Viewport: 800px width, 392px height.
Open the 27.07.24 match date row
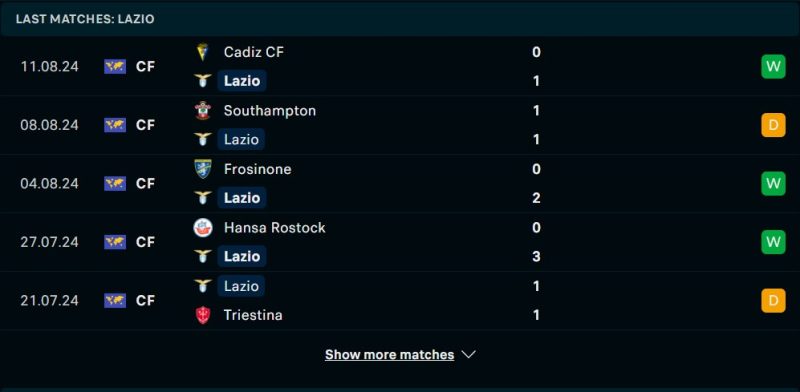[x=400, y=242]
